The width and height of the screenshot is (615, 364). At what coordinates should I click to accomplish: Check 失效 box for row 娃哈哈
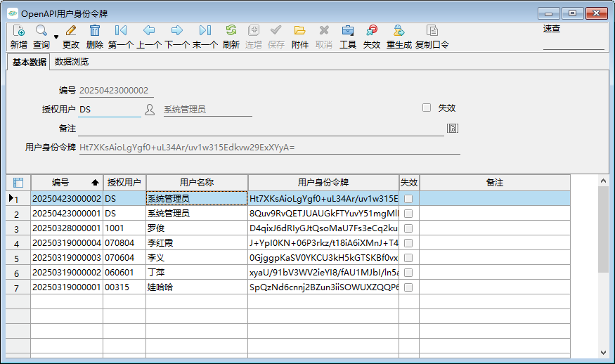click(x=408, y=287)
